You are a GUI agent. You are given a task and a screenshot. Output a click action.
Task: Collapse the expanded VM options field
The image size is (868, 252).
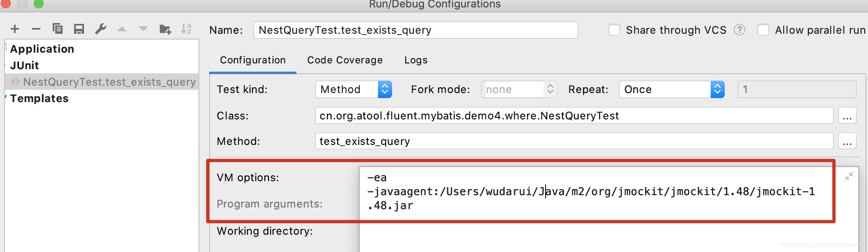click(x=849, y=177)
